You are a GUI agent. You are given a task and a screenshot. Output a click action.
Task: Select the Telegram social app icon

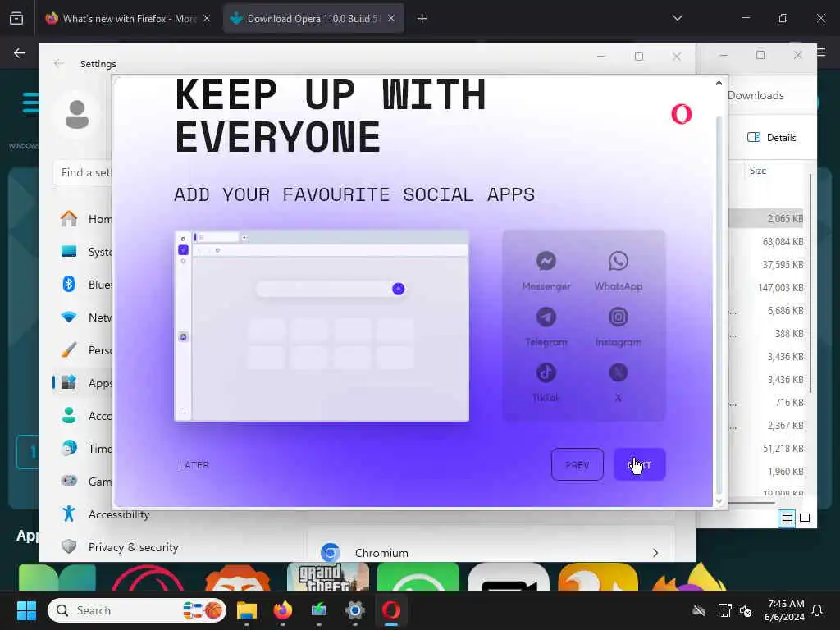[546, 317]
